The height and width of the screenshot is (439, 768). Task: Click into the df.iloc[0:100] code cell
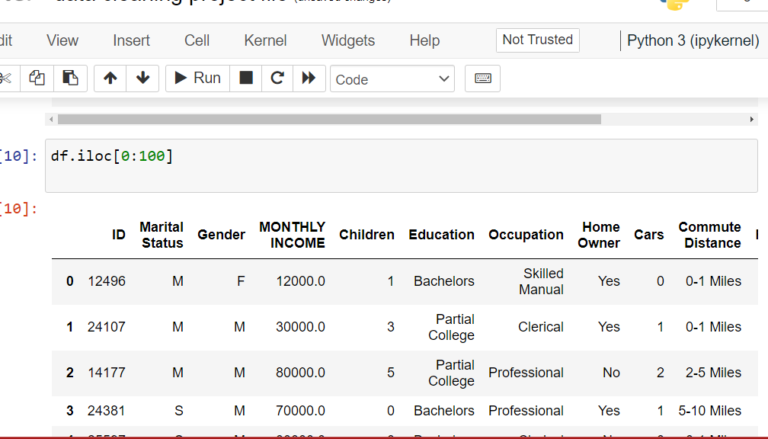400,165
